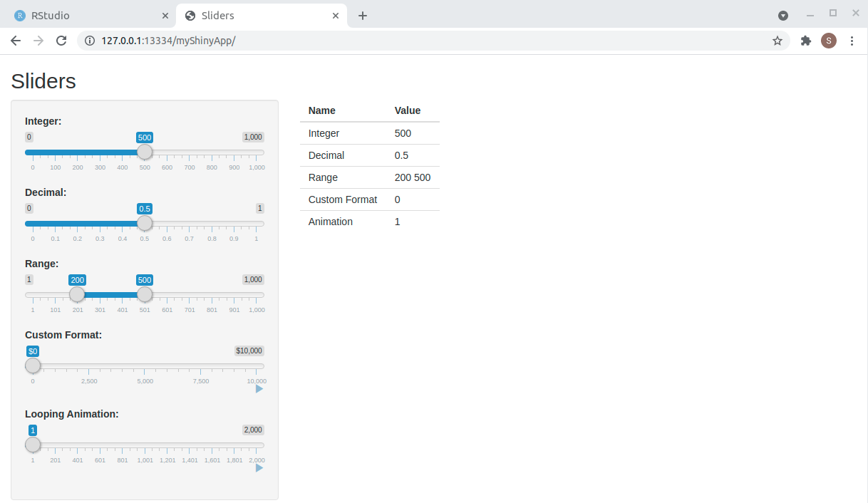The image size is (868, 503).
Task: Click inside the browser address bar
Action: point(285,41)
